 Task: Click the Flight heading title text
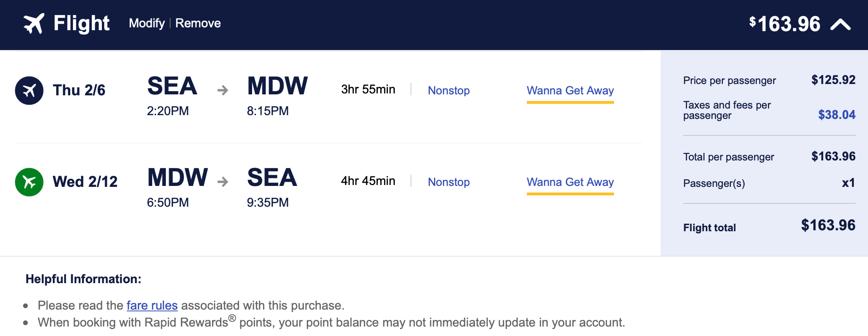pyautogui.click(x=82, y=23)
